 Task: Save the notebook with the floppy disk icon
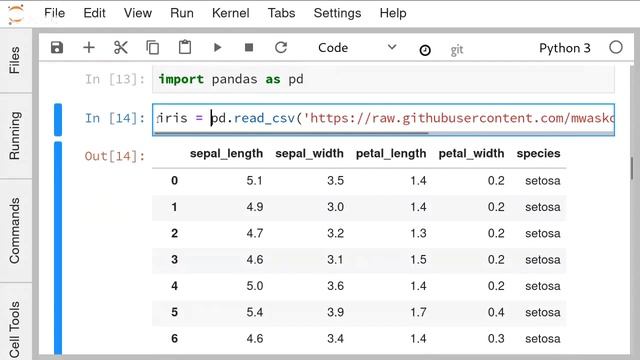(57, 48)
